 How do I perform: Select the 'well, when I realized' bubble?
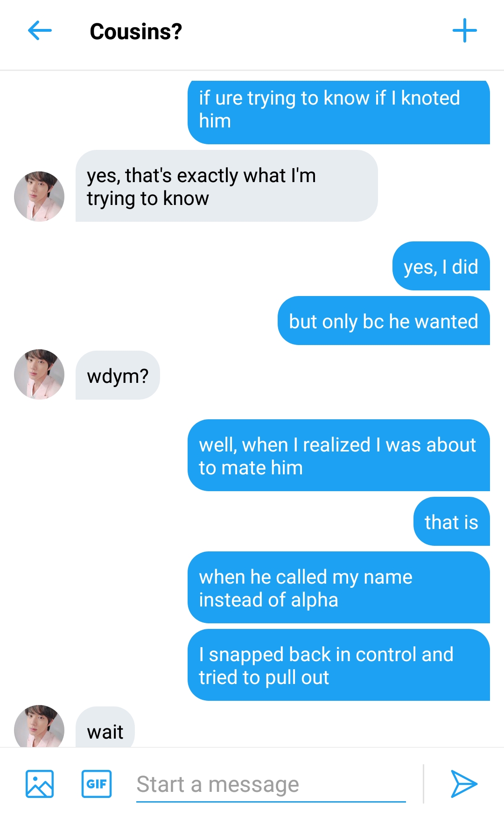click(339, 455)
